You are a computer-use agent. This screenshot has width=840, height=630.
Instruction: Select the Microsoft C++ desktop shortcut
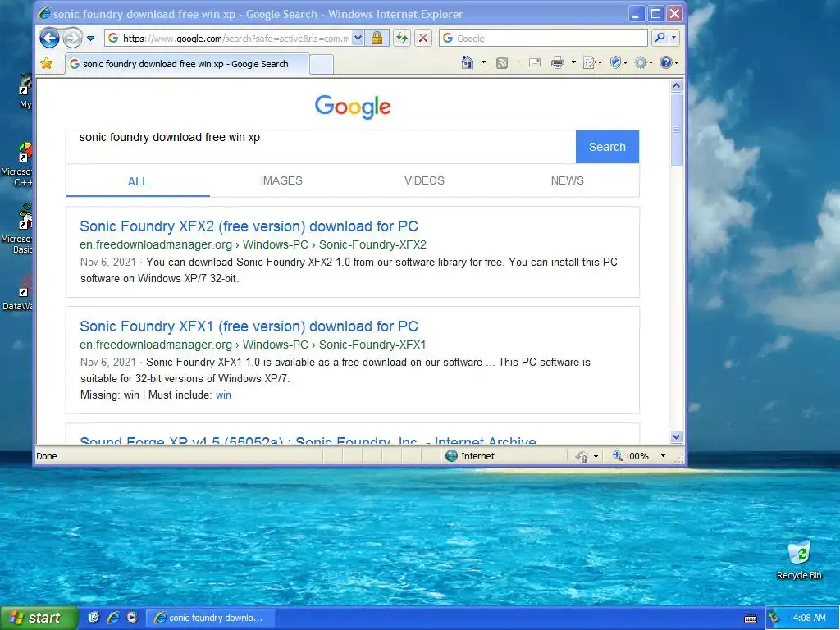(x=19, y=164)
